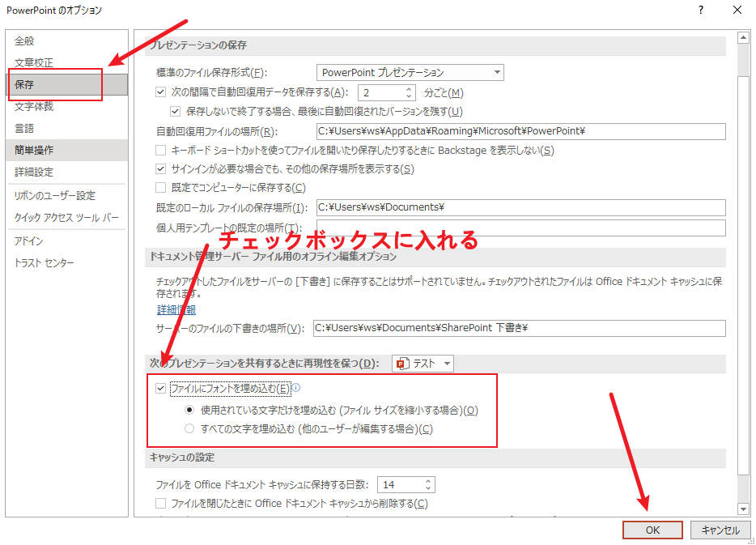Enable 既定でコンピューターに保存する checkbox
The width and height of the screenshot is (756, 545).
click(x=159, y=188)
